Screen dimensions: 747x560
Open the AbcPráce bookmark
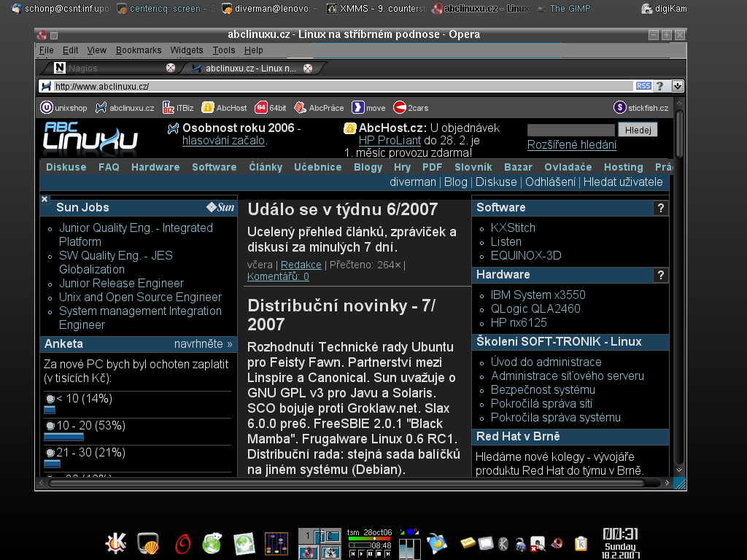coord(319,108)
